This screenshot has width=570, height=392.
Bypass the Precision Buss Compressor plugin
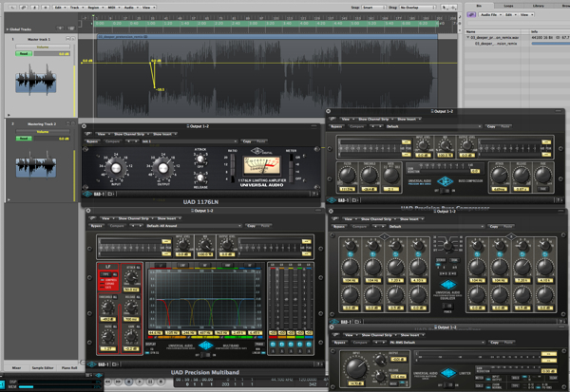[336, 126]
